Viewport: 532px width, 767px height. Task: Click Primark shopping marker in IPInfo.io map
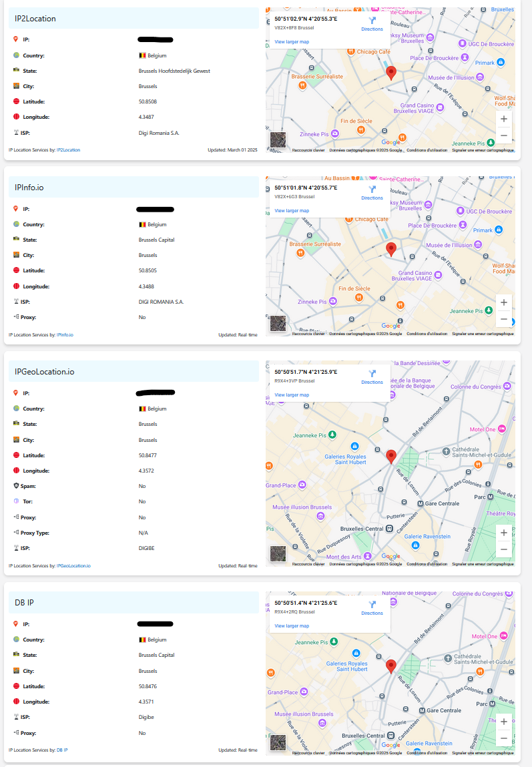(x=499, y=230)
